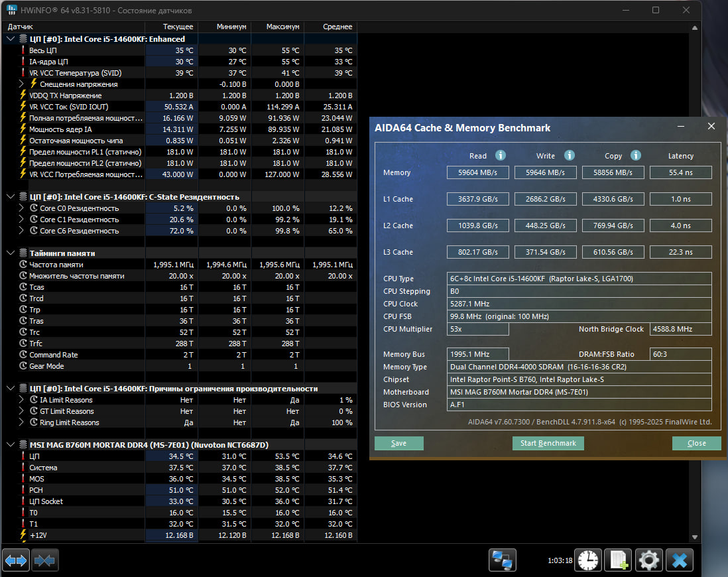Click the chip icon of Тайминги памяти group
This screenshot has width=728, height=577.
tap(23, 253)
